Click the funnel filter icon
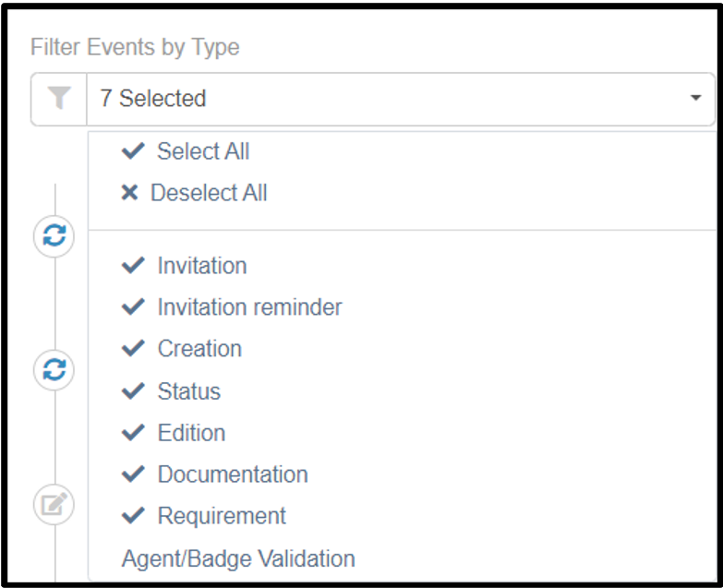Image resolution: width=723 pixels, height=588 pixels. (59, 99)
